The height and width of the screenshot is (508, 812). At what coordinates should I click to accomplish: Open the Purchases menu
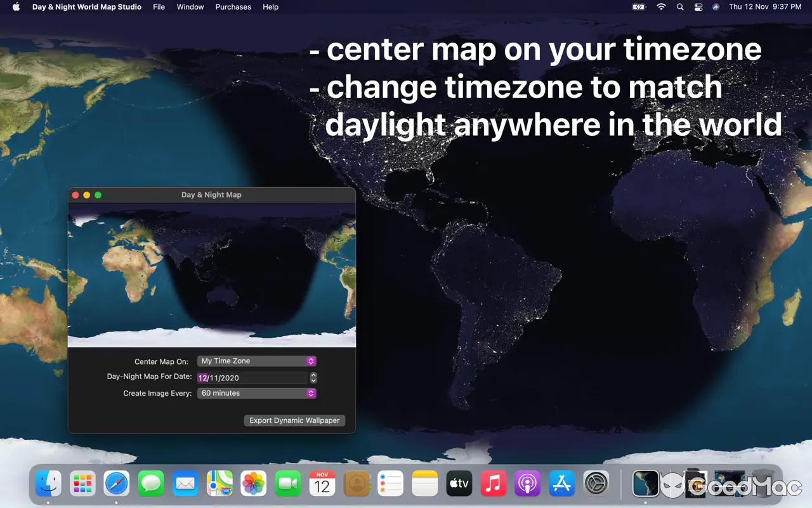pyautogui.click(x=233, y=7)
